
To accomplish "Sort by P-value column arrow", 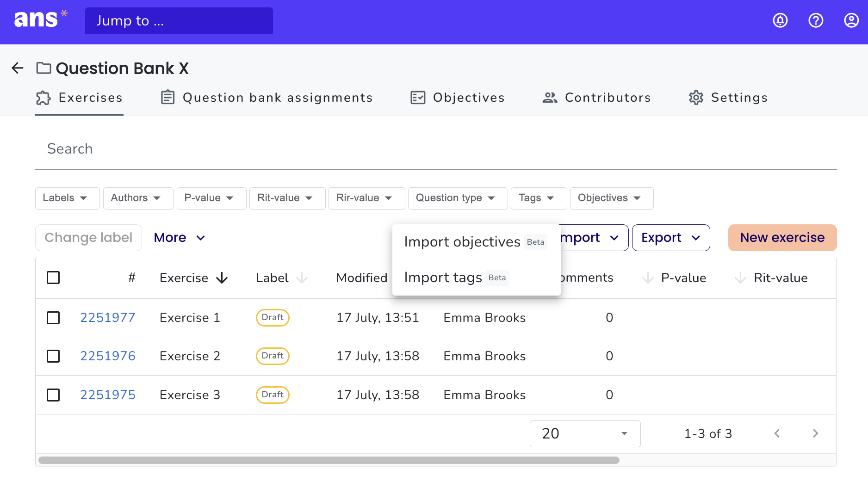I will coord(648,278).
